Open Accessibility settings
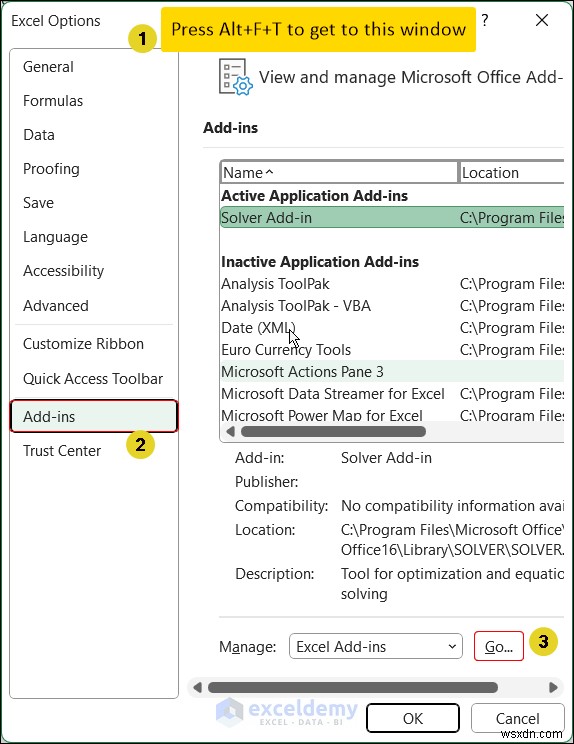574x744 pixels. pos(64,271)
